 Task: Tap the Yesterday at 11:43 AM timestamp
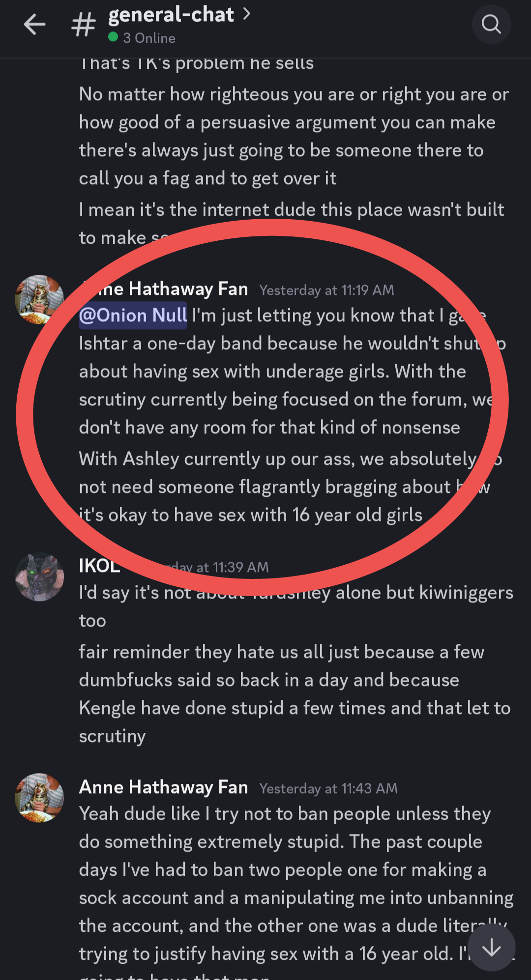pyautogui.click(x=328, y=788)
